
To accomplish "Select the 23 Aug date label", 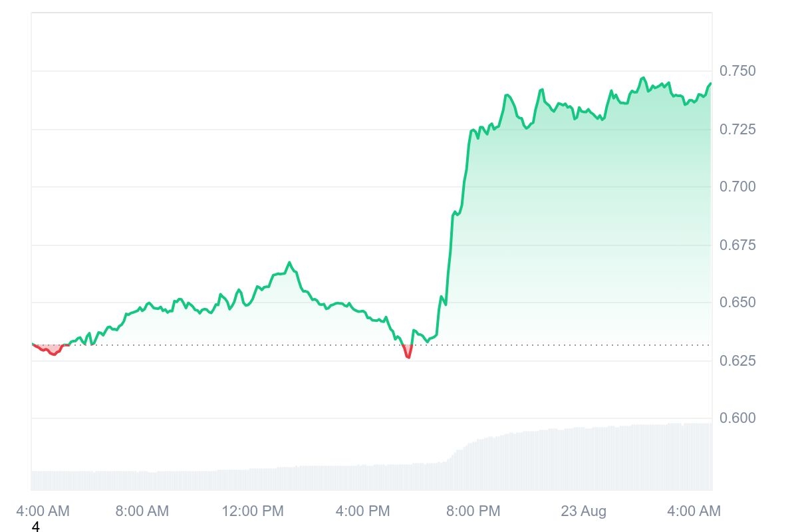I will pos(583,511).
